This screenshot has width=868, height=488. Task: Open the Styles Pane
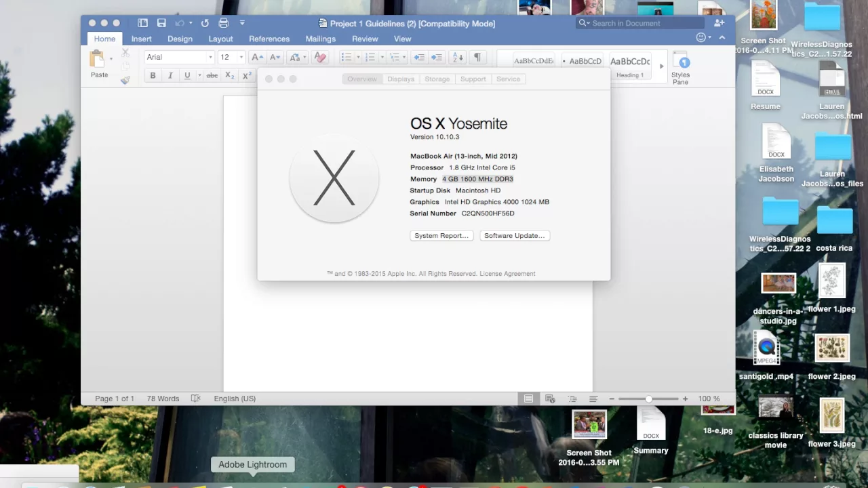(x=680, y=68)
